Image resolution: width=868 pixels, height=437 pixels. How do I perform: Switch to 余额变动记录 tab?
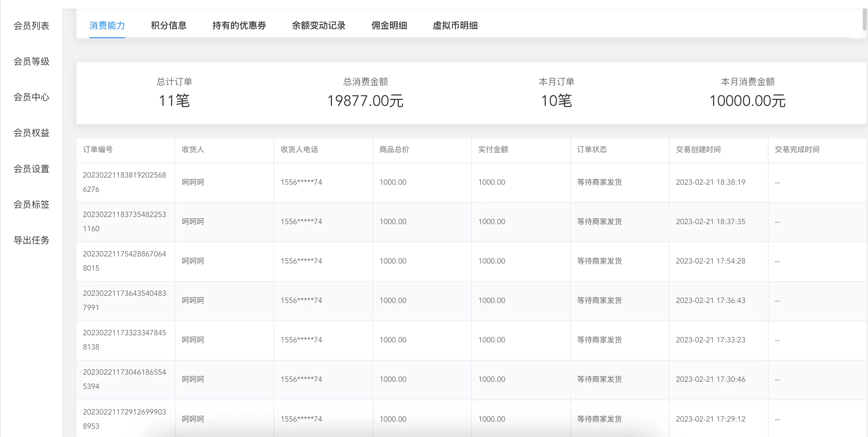pyautogui.click(x=319, y=25)
